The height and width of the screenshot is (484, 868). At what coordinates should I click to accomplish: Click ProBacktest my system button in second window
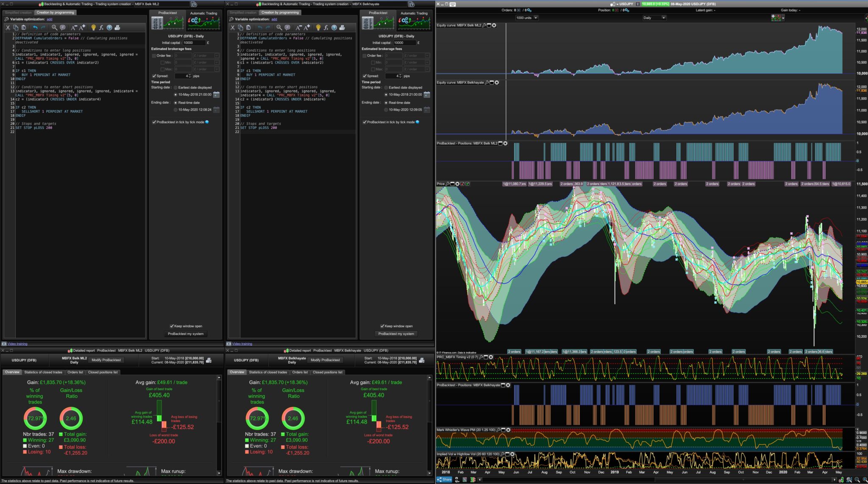396,334
